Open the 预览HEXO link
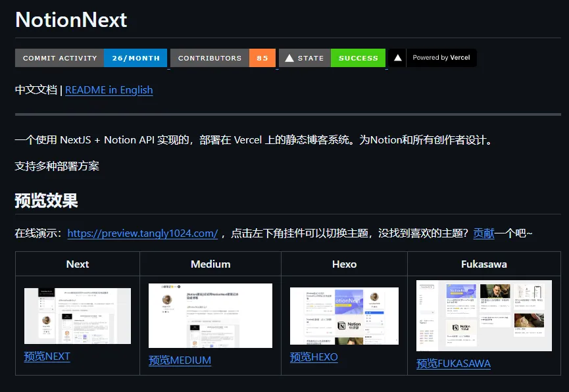 [314, 357]
